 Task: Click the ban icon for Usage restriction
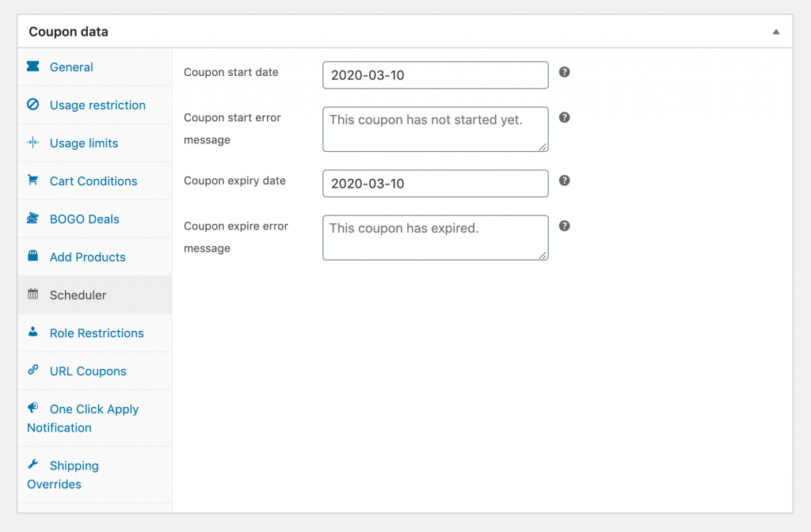pyautogui.click(x=32, y=105)
